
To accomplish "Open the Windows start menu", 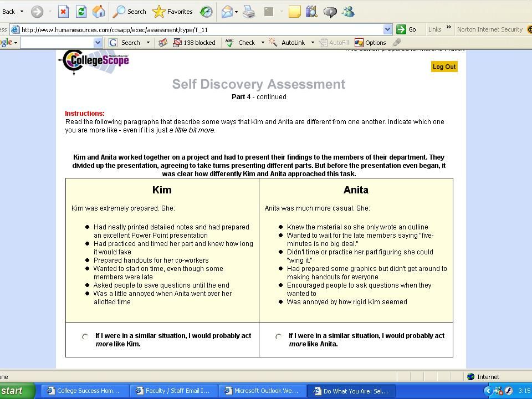I will coord(17,391).
